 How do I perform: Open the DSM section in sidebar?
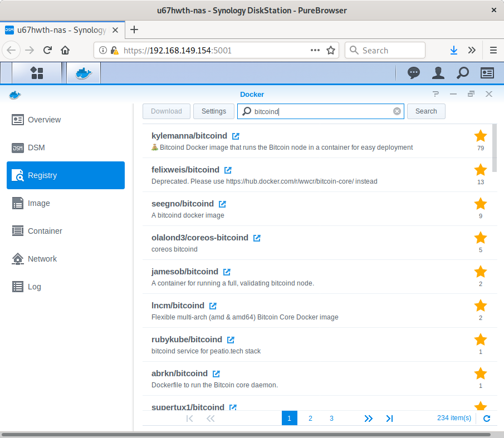[x=66, y=147]
